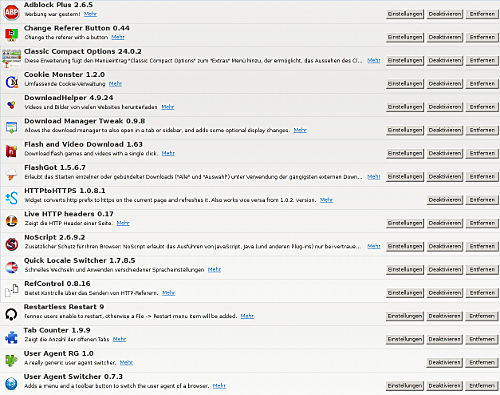Select the Cookie Monster 1.2.0 title
500x395 pixels.
click(64, 75)
